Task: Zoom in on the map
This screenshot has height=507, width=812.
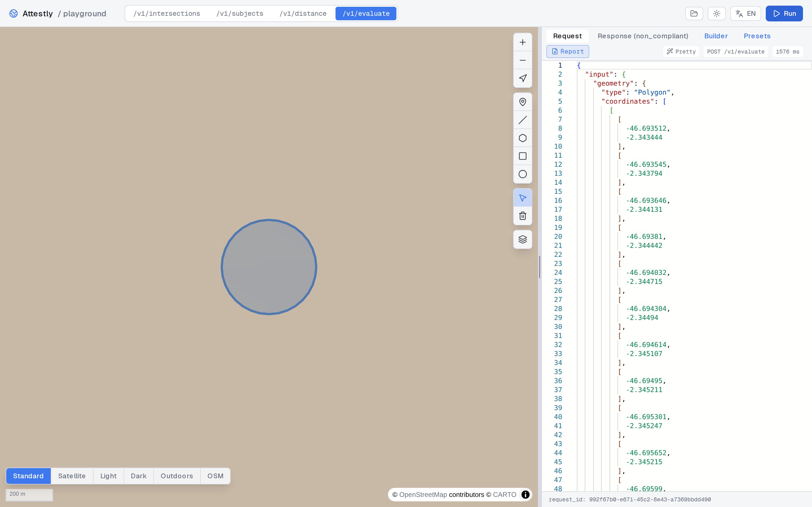Action: coord(522,42)
